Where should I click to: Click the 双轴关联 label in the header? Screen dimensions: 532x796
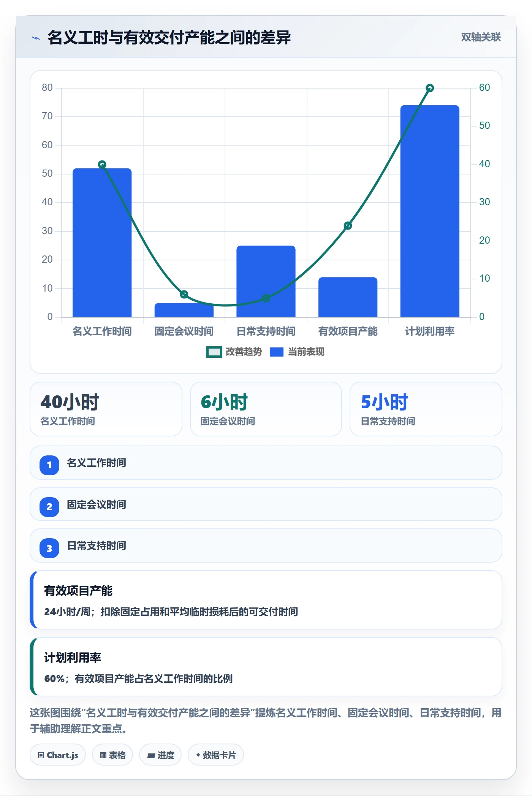click(481, 37)
